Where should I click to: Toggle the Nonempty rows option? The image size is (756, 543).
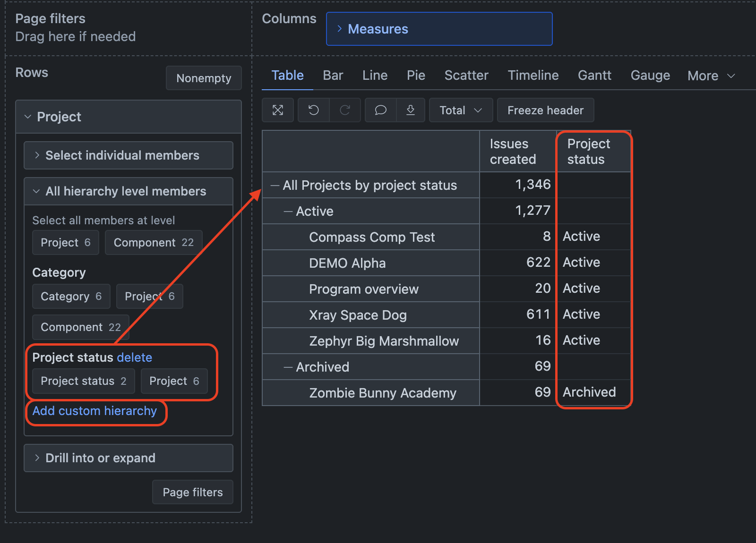tap(204, 78)
